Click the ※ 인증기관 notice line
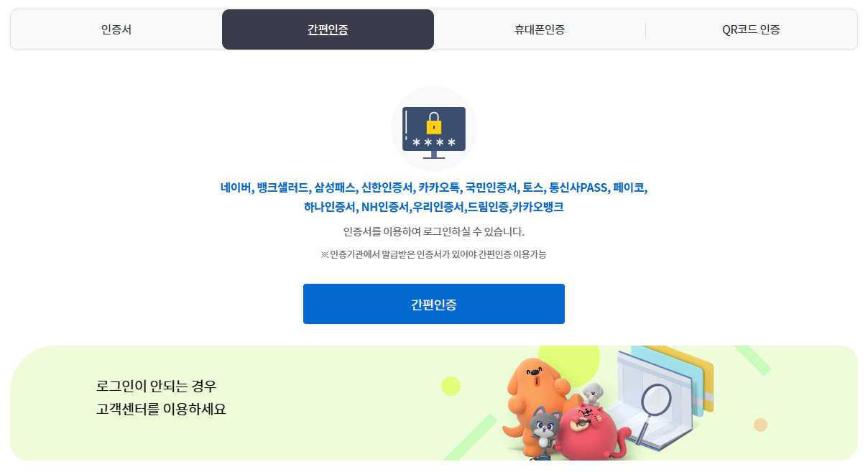This screenshot has height=472, width=868. 433,254
